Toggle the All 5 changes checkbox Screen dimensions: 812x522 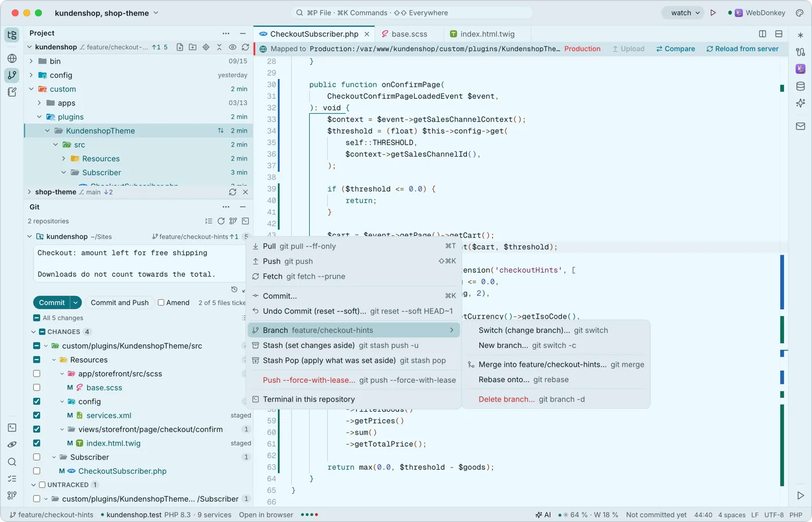click(x=37, y=318)
